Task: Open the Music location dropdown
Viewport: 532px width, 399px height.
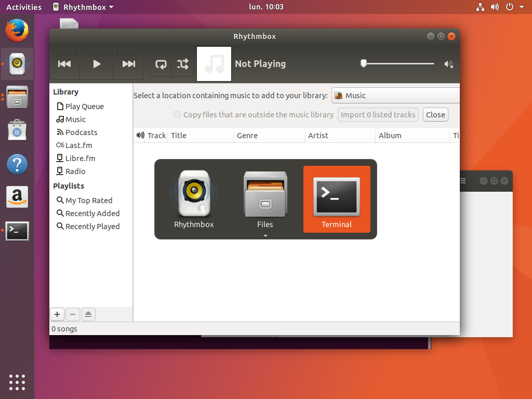Action: [x=395, y=96]
